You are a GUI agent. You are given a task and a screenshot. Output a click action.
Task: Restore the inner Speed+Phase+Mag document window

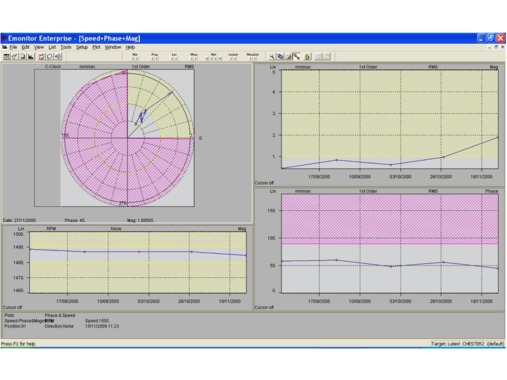pos(496,47)
